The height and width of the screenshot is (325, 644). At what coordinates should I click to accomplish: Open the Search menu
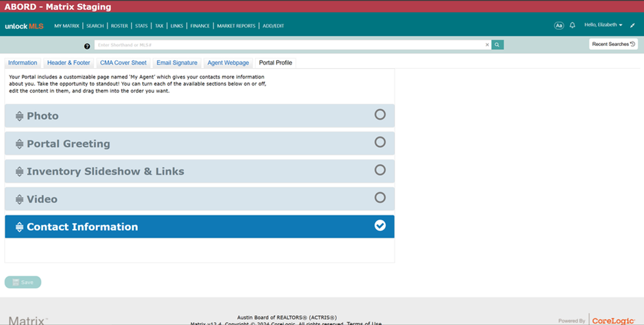95,26
